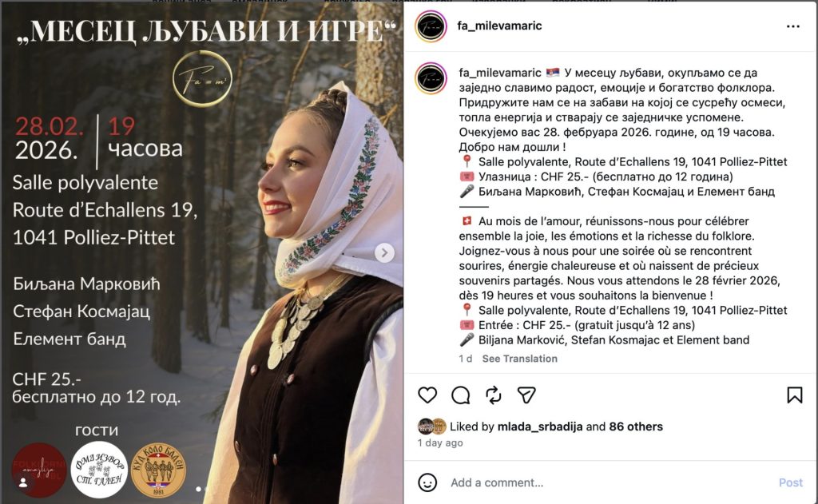Click liker avatars beside Liked by
This screenshot has height=504, width=818.
click(x=432, y=427)
